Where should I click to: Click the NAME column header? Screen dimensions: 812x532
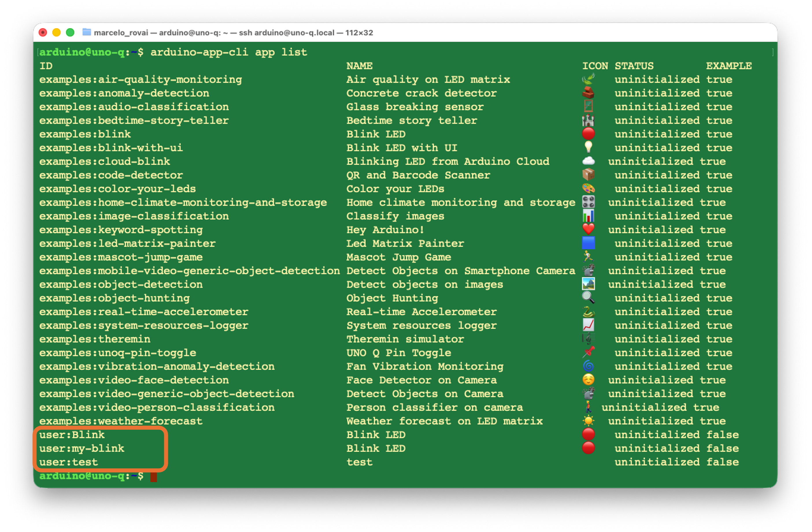360,66
